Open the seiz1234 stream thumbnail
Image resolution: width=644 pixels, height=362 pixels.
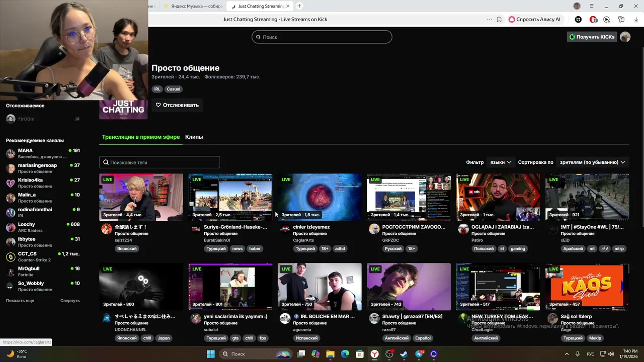click(x=141, y=197)
